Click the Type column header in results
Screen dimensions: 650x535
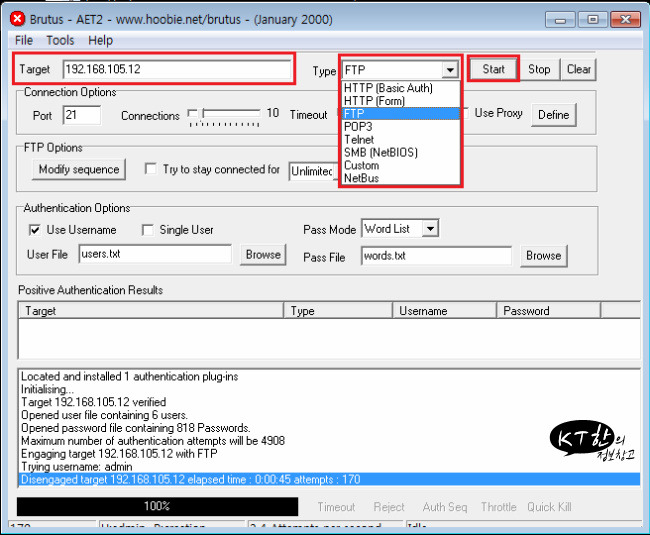coord(338,310)
